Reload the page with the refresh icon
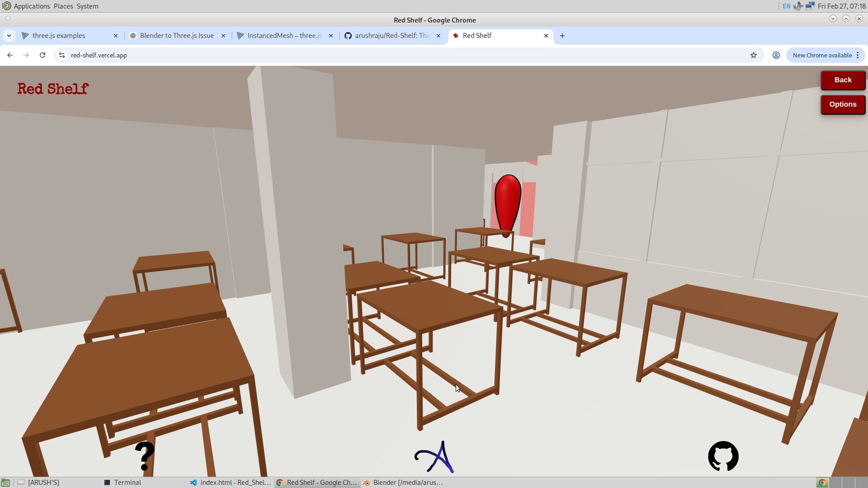 42,55
